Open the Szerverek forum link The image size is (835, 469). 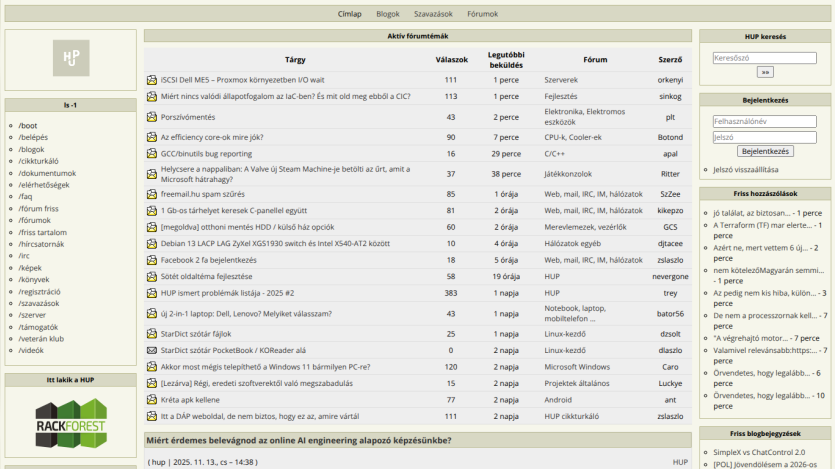[561, 80]
